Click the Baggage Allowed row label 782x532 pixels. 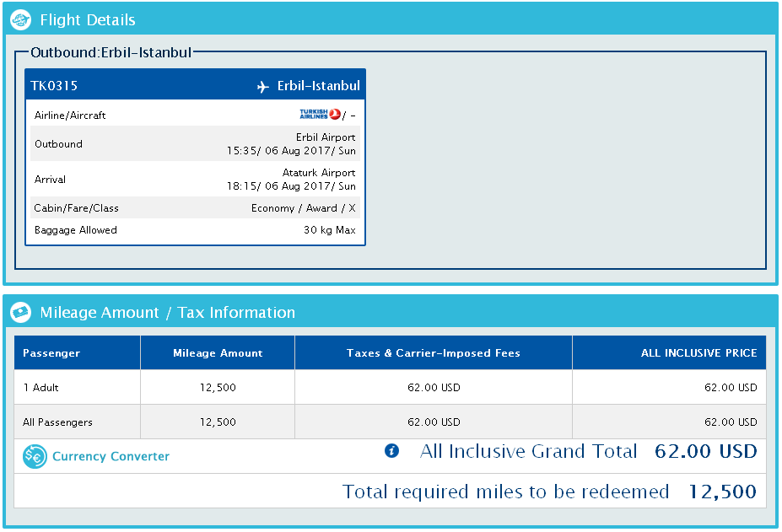(76, 230)
